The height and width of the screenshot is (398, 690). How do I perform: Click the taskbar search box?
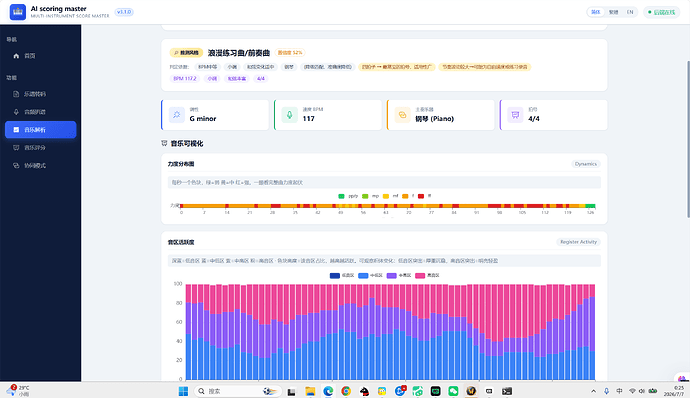(238, 391)
